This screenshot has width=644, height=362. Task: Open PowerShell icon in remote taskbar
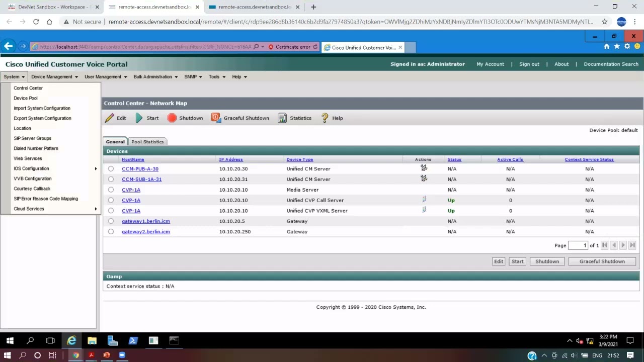click(133, 340)
